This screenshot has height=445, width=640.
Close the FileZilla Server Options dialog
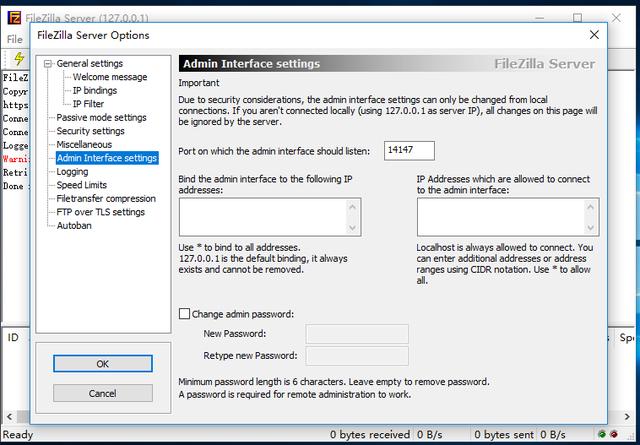[x=594, y=35]
